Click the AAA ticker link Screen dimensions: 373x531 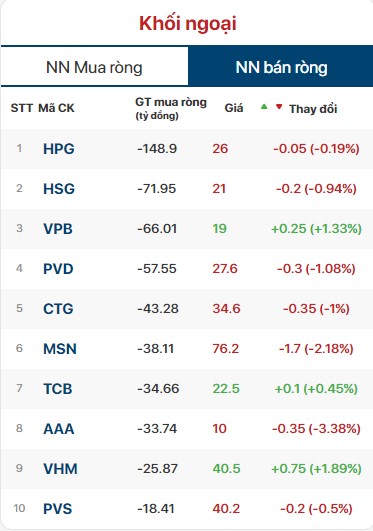[x=59, y=429]
